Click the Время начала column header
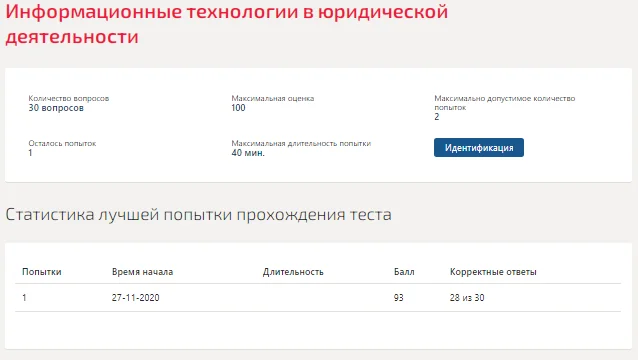 coord(142,272)
